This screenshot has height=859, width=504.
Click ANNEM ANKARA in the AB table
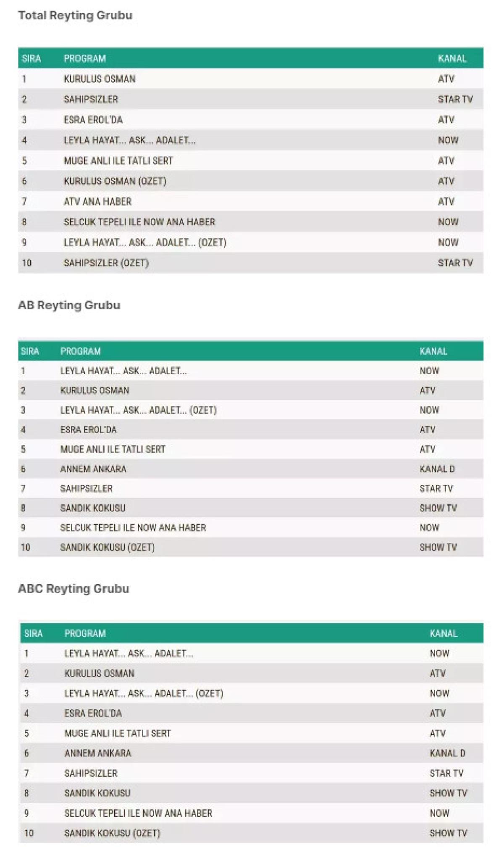click(93, 469)
